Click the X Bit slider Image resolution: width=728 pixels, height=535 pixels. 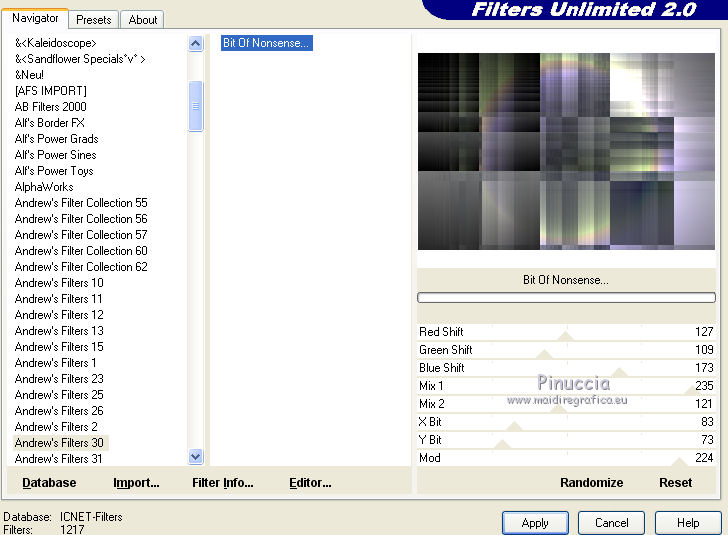566,422
